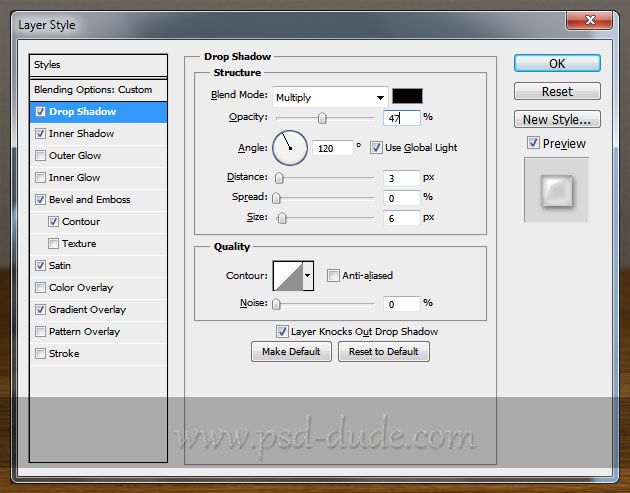Enable the Anti-aliased option
This screenshot has width=630, height=493.
pyautogui.click(x=333, y=276)
